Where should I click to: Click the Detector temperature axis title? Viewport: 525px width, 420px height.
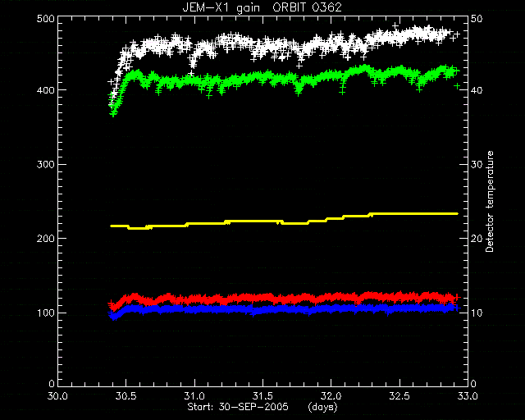(x=490, y=201)
